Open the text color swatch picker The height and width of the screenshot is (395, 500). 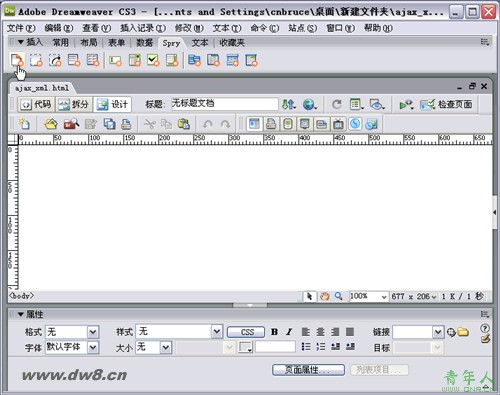pyautogui.click(x=245, y=347)
